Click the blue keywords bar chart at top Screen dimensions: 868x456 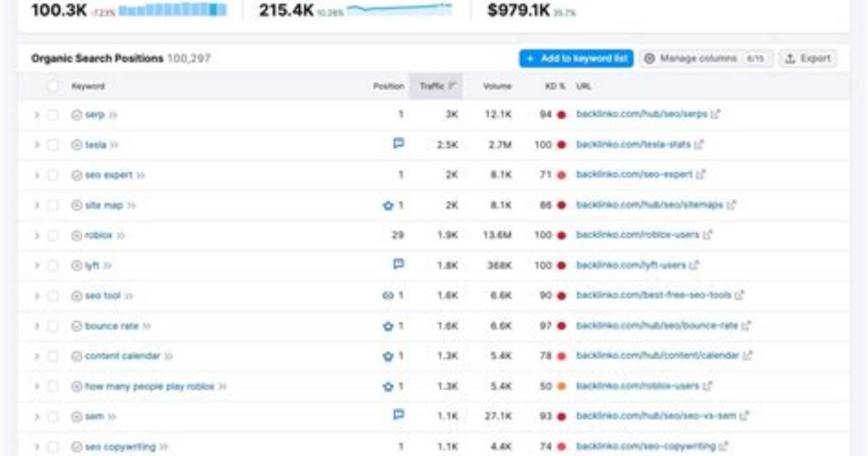[173, 10]
